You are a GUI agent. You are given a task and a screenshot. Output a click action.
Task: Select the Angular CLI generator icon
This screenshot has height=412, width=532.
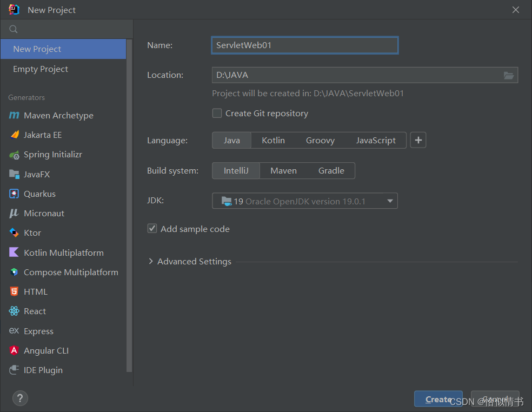(14, 350)
